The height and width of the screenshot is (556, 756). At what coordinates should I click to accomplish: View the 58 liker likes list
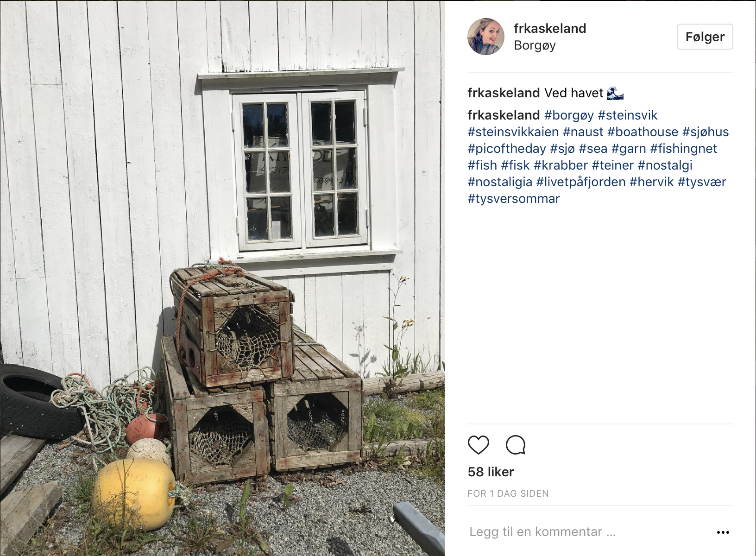click(x=491, y=472)
